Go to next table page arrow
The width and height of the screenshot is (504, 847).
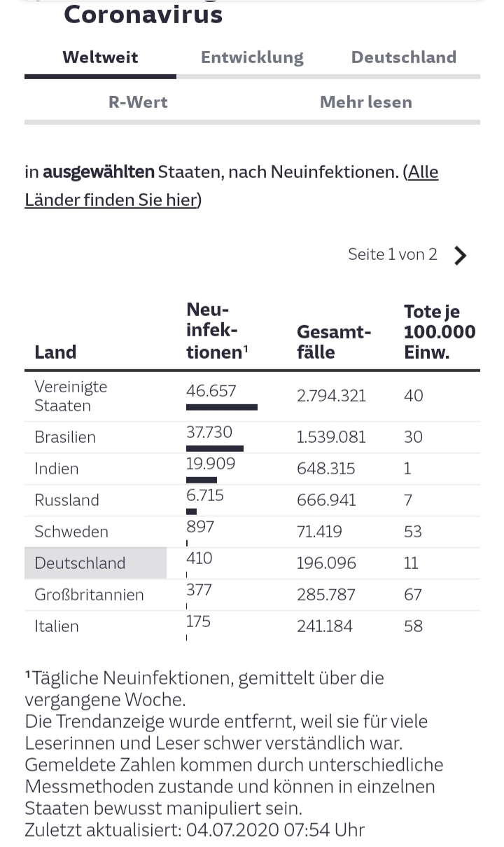pos(460,256)
